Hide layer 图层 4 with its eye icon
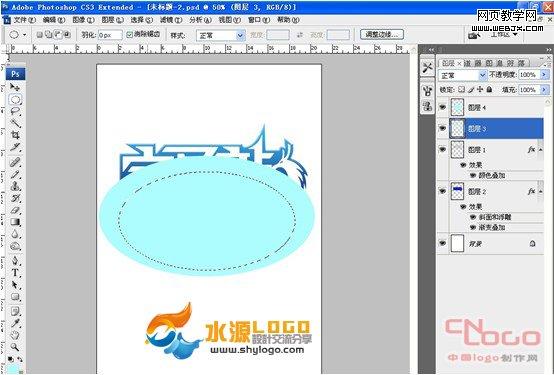554x375 pixels. tap(443, 107)
